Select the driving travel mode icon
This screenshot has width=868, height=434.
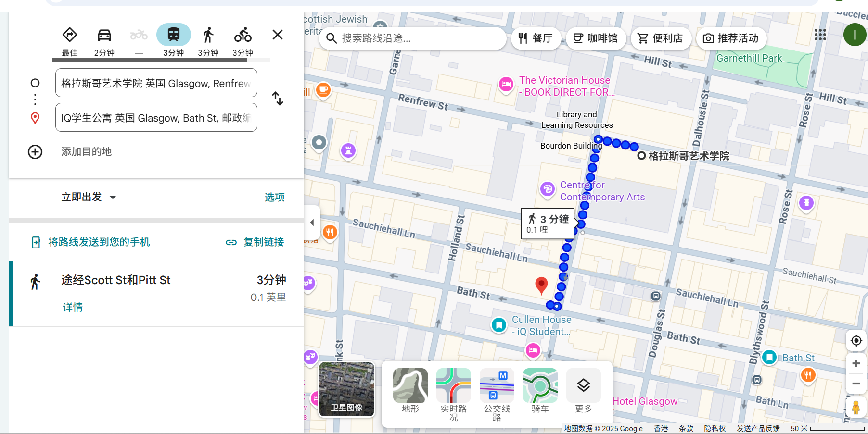click(x=104, y=36)
